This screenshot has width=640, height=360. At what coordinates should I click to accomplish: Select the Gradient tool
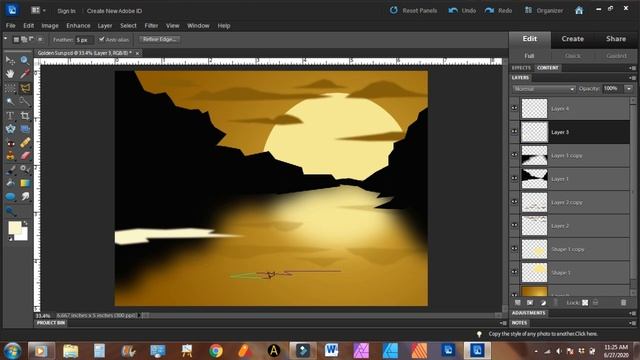pos(25,183)
